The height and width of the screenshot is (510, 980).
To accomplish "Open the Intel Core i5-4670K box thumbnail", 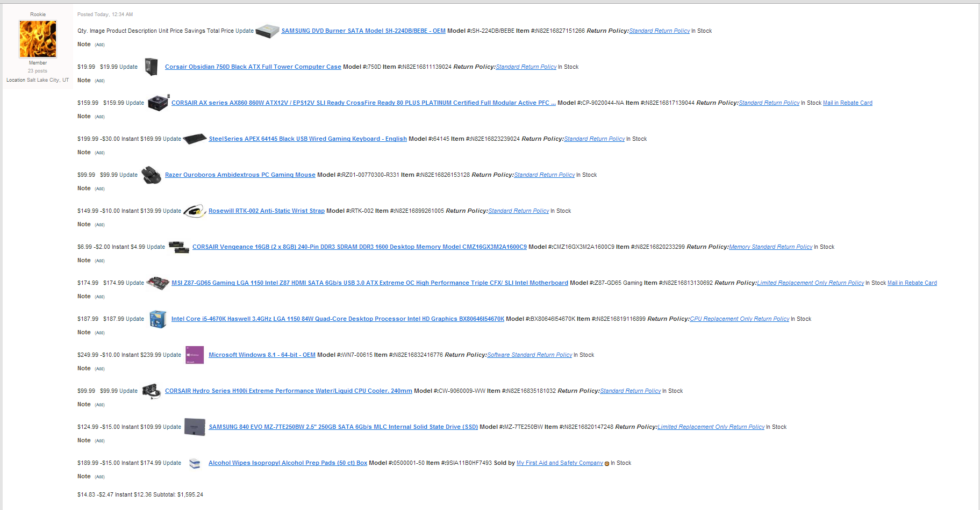I will click(x=158, y=319).
